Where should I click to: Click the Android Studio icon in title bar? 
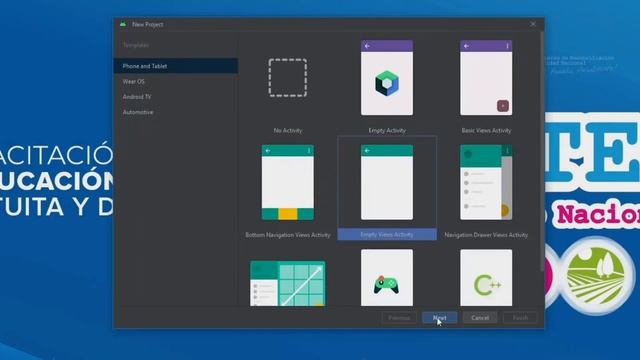click(123, 24)
